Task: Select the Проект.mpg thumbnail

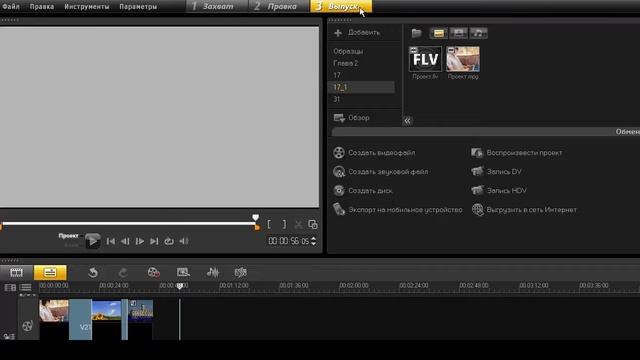Action: 463,59
